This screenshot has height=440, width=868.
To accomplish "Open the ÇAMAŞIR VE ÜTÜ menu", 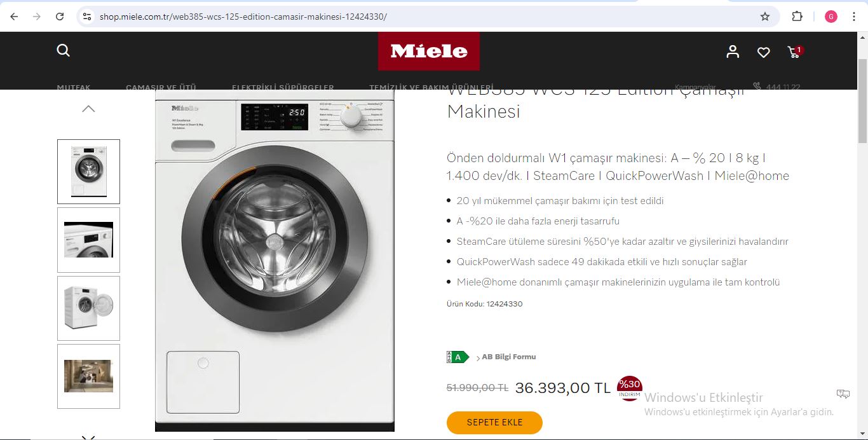I will 161,87.
